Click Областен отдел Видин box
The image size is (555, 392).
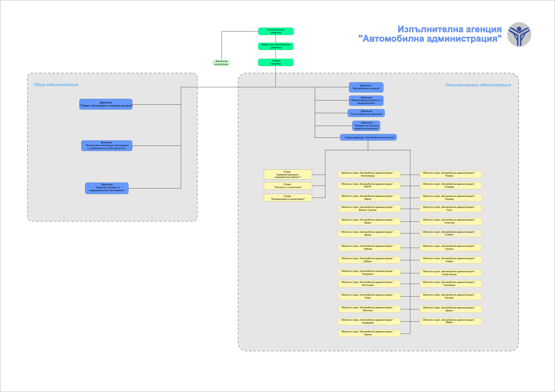click(369, 221)
